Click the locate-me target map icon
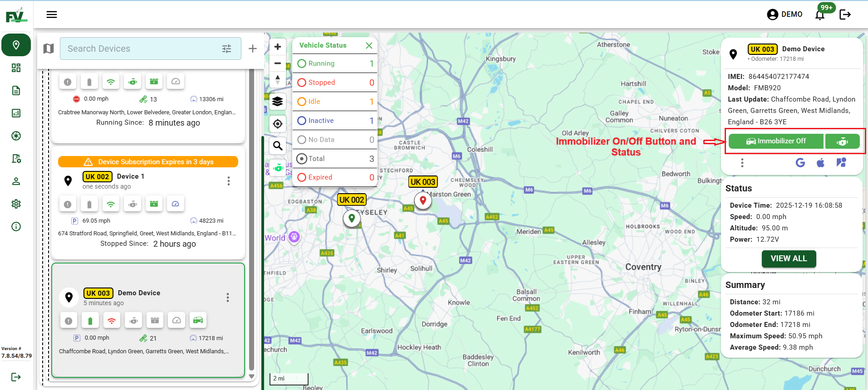The image size is (868, 390). [278, 124]
